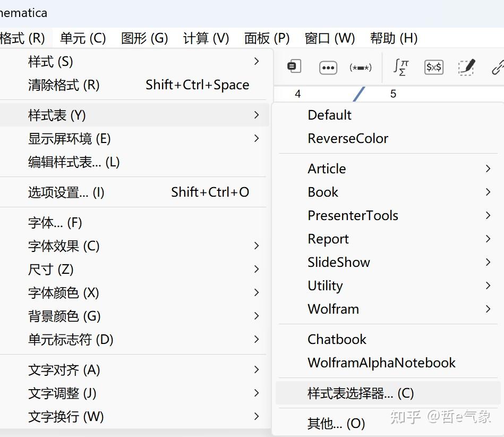Image resolution: width=504 pixels, height=437 pixels.
Task: Select the ReverseColor stylesheet
Action: point(348,138)
